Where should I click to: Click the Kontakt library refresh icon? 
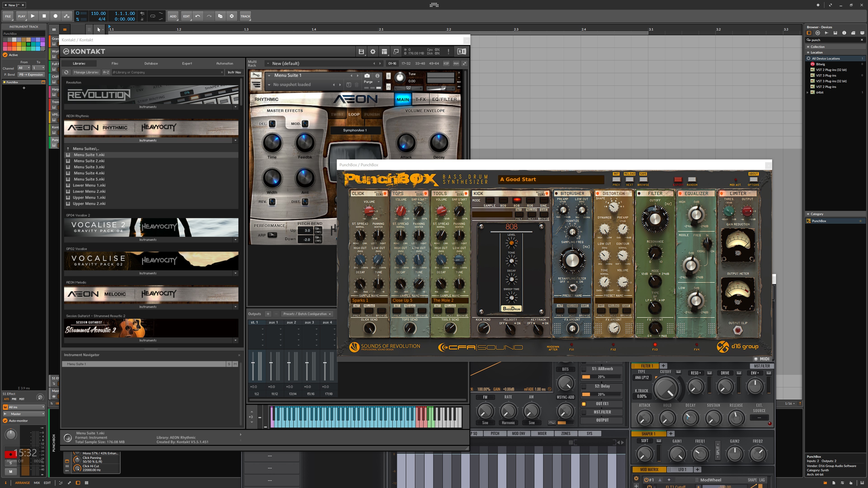[66, 72]
